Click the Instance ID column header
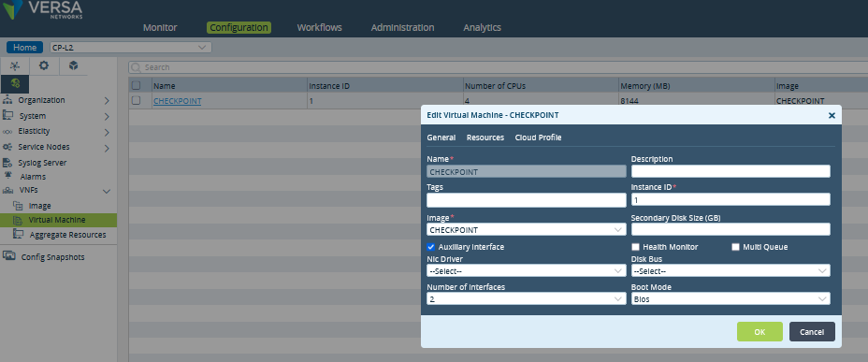This screenshot has width=868, height=362. [329, 86]
